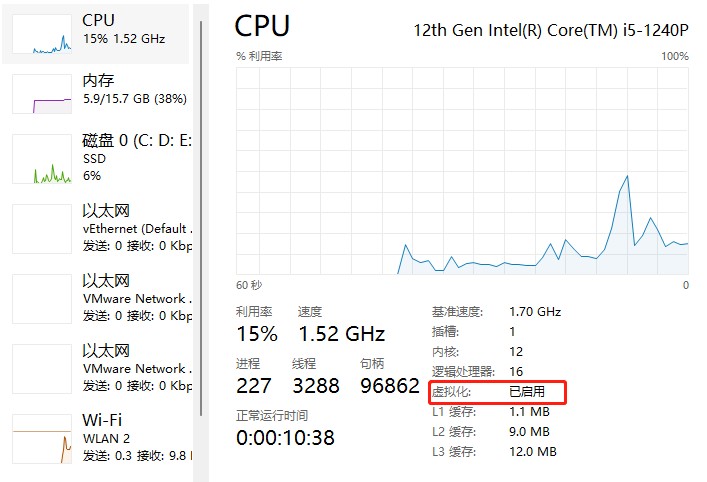Click the 逻辑处理器 16 value

click(x=516, y=372)
